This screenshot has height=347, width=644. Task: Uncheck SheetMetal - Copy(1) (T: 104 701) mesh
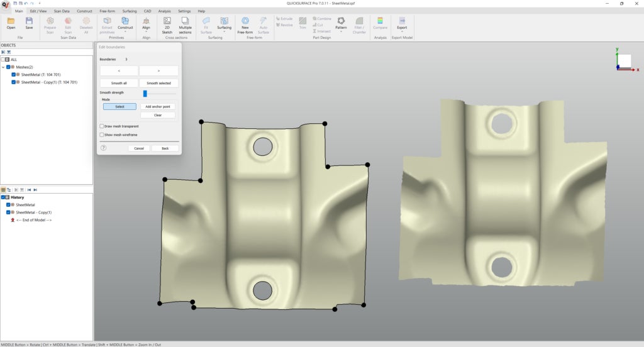click(x=14, y=82)
